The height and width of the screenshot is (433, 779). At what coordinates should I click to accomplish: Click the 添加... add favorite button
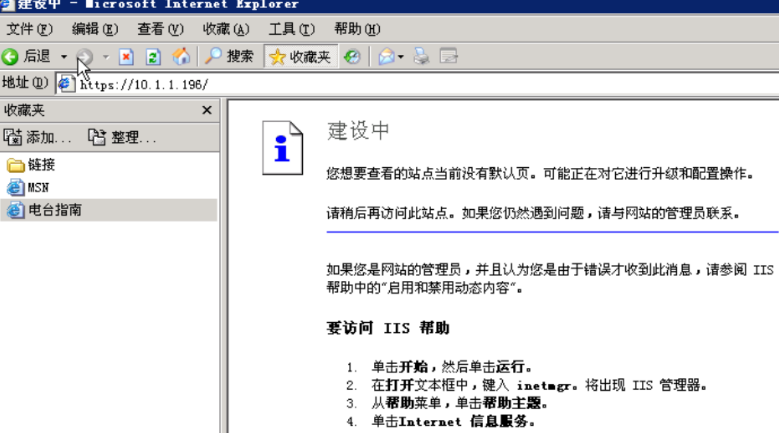click(x=38, y=137)
